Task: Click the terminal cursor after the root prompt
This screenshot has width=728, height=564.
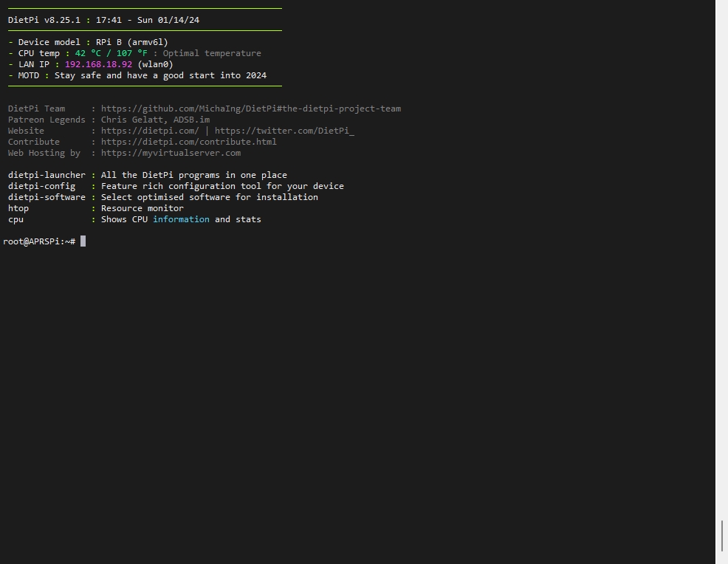Action: pos(83,241)
